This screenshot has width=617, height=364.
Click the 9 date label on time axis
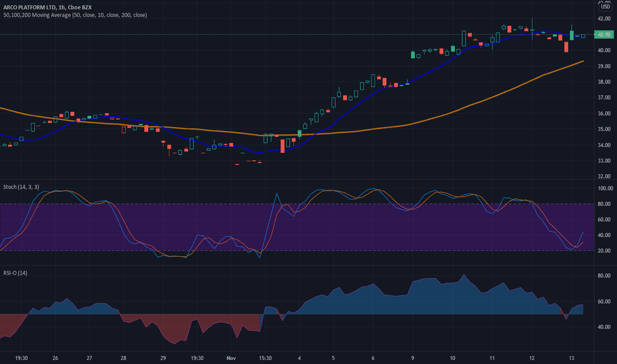412,358
